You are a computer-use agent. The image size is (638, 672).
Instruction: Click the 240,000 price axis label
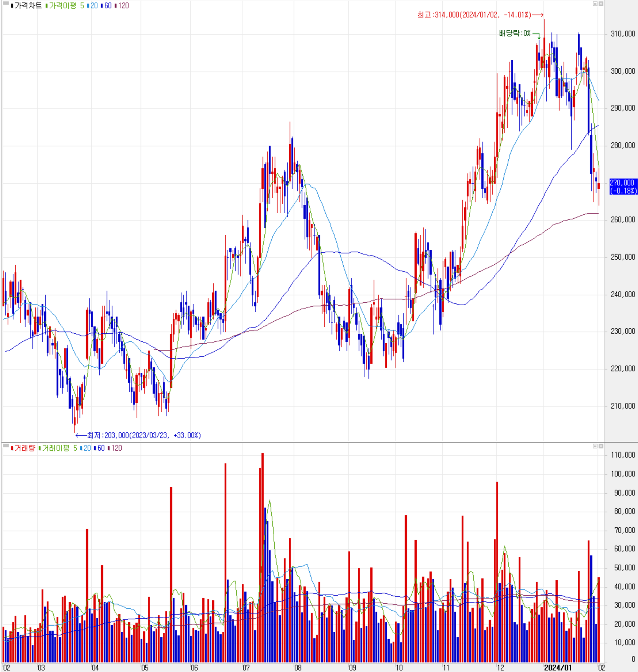[x=623, y=294]
